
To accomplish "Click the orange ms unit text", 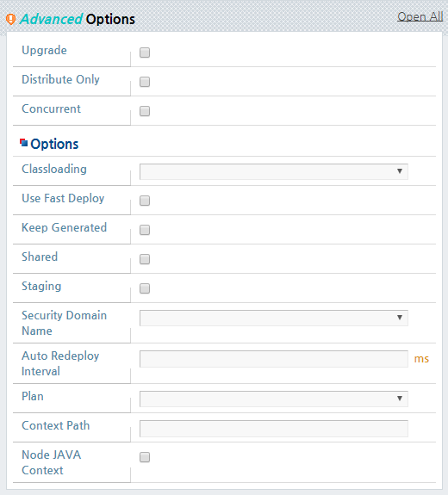I will tap(421, 359).
